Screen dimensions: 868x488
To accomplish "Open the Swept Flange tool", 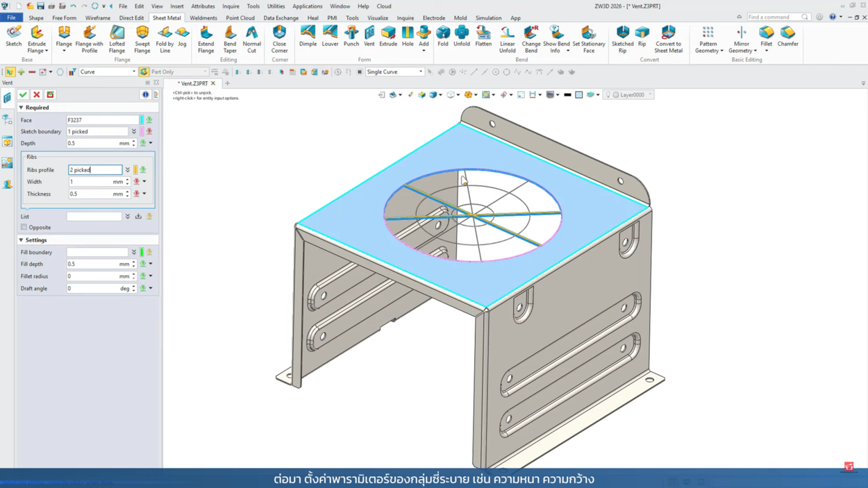I will pos(142,39).
